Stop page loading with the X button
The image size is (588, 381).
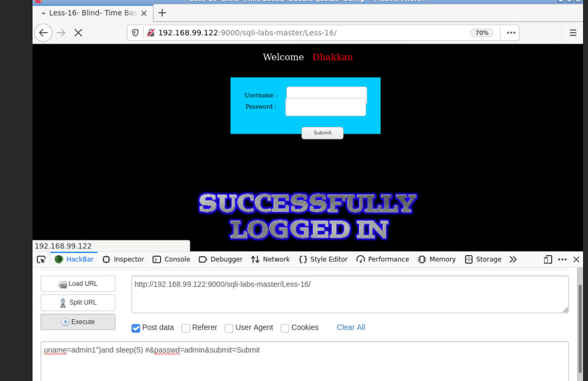tap(78, 33)
